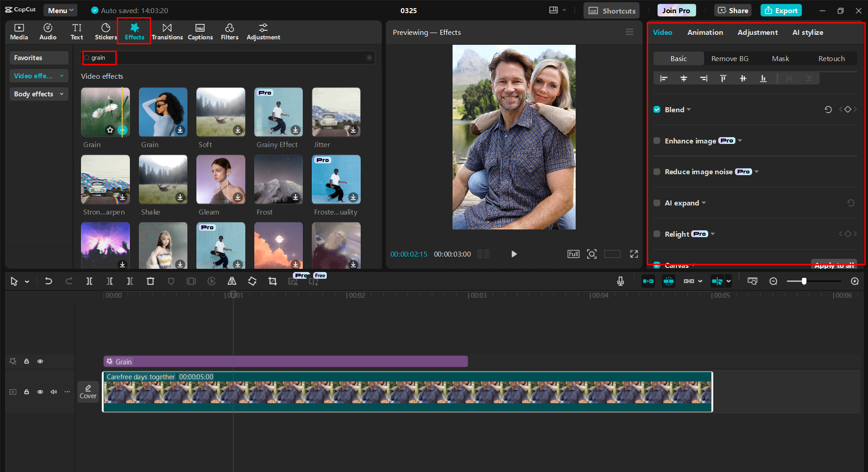Enable the Reduce image noise checkbox

[x=657, y=172]
